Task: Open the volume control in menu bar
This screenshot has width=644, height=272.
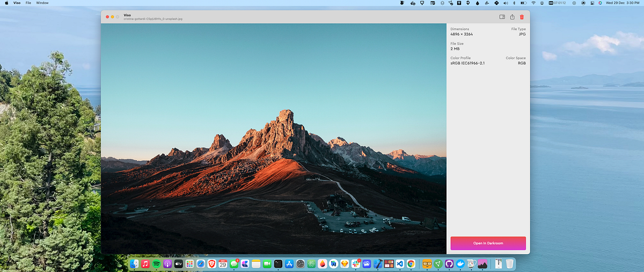Action: 506,3
